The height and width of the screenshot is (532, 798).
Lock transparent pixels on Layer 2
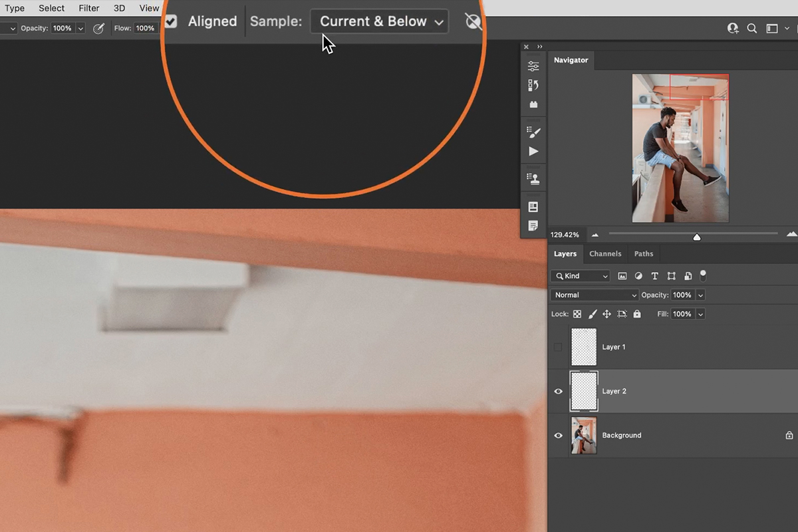(577, 314)
